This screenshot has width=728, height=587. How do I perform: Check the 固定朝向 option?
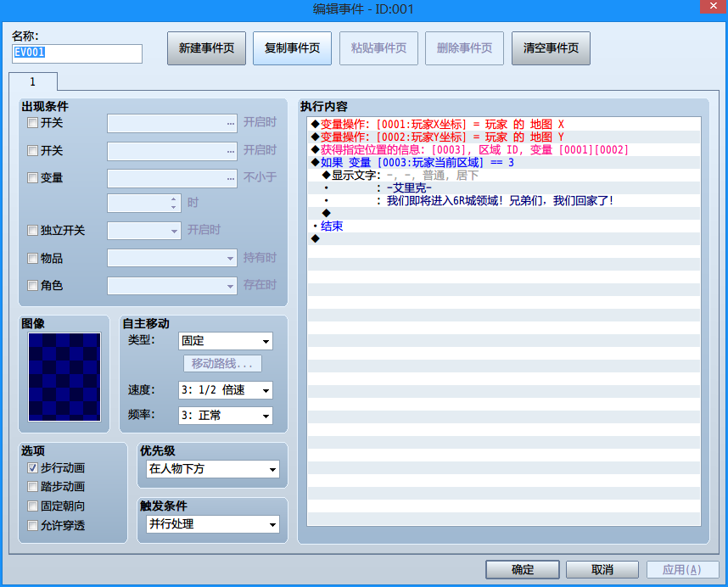click(32, 506)
